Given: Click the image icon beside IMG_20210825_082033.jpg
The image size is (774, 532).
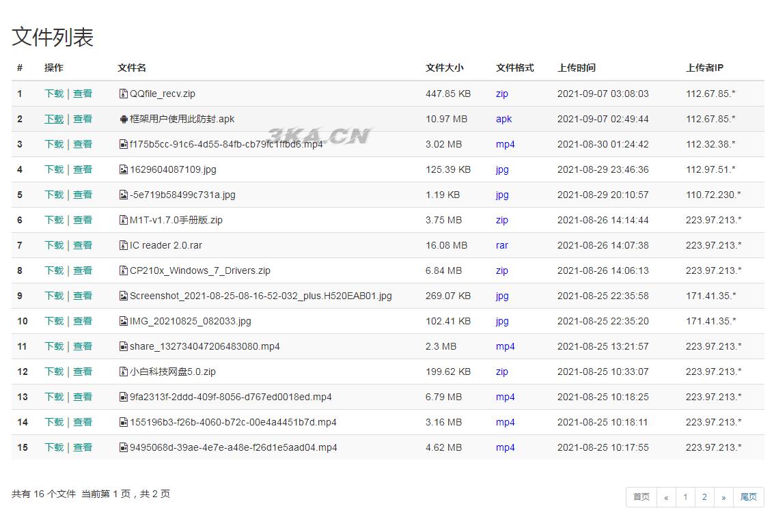Looking at the screenshot, I should pos(124,321).
